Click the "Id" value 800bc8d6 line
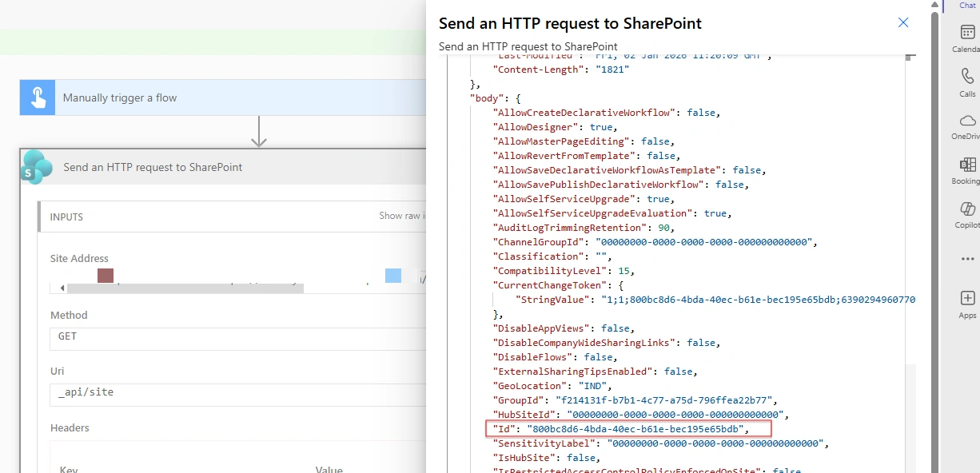 point(622,429)
